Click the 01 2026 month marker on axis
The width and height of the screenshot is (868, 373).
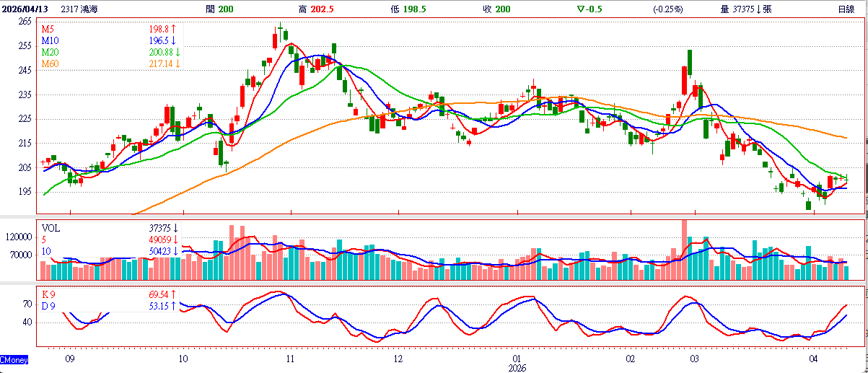coord(517,362)
